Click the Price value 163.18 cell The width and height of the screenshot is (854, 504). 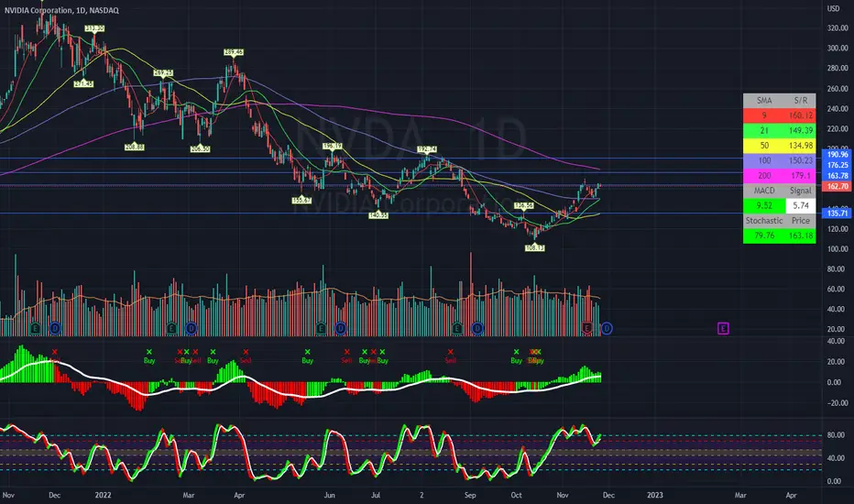pos(801,236)
